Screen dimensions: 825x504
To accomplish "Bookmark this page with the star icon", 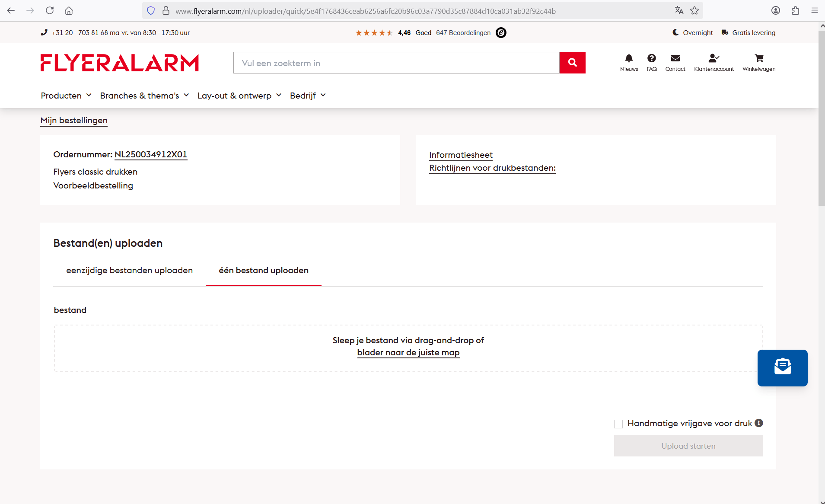I will click(694, 11).
